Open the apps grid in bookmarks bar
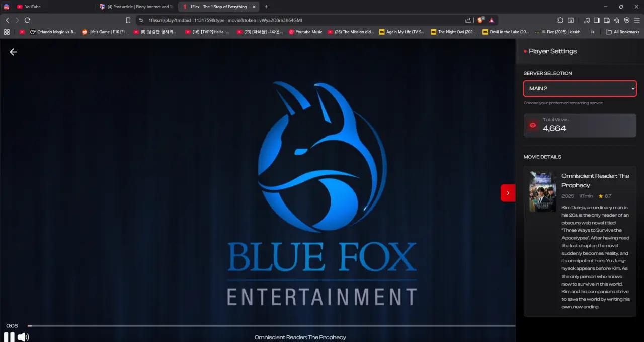Image resolution: width=644 pixels, height=342 pixels. (x=7, y=32)
